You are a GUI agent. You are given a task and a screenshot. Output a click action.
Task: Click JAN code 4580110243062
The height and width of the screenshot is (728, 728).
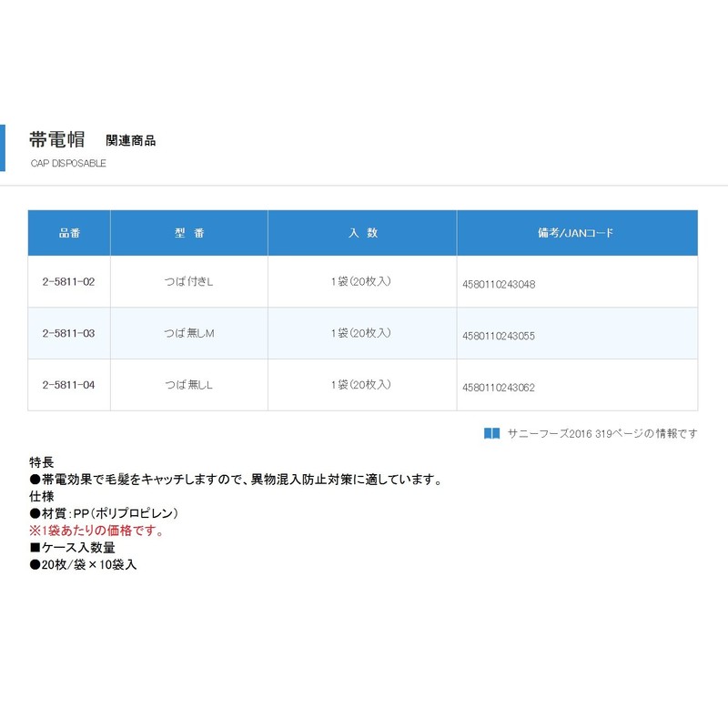pyautogui.click(x=499, y=387)
